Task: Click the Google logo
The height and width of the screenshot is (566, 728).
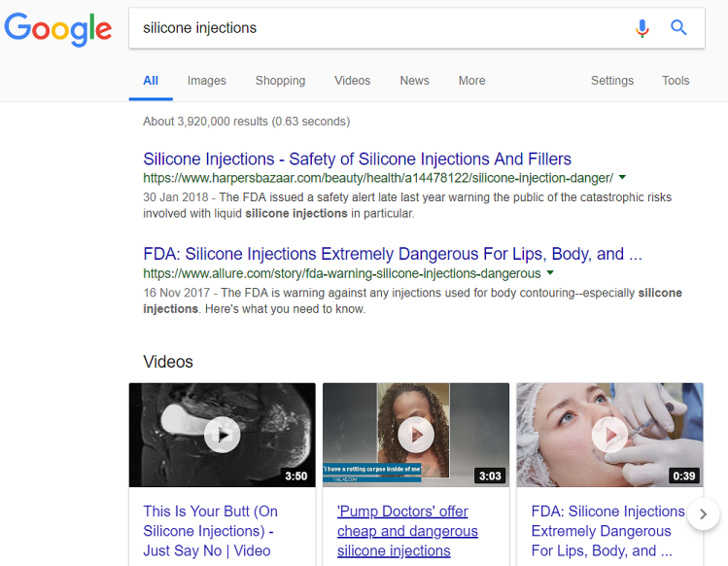Action: pos(58,29)
